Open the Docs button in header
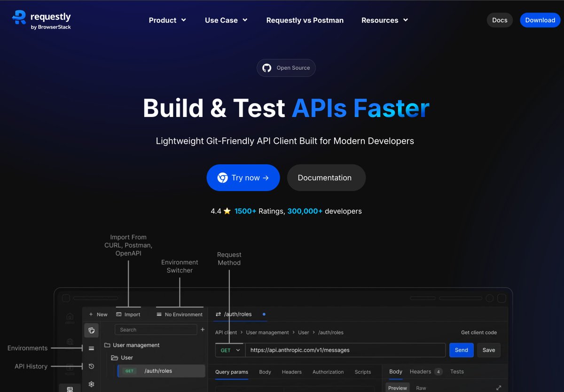 click(500, 20)
